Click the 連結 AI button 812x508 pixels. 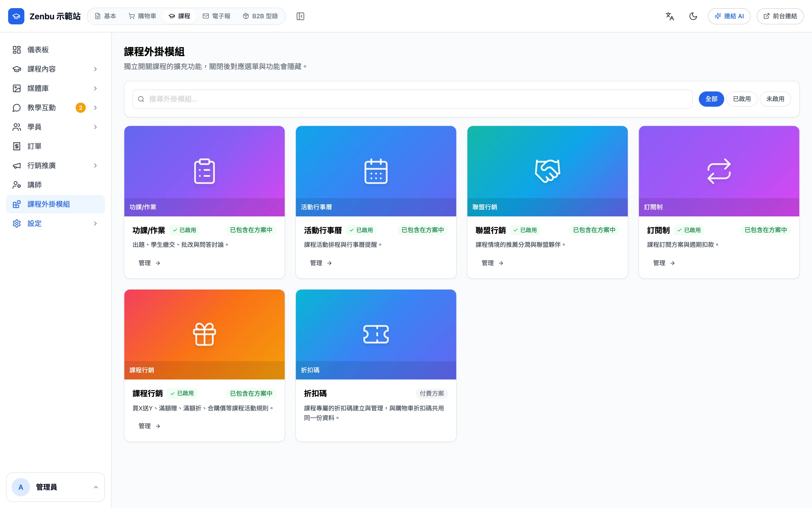tap(729, 16)
